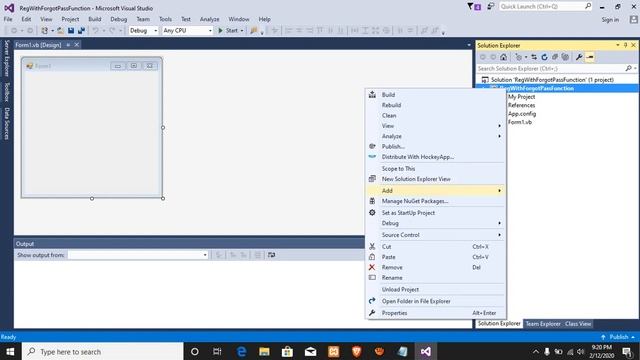
Task: Click the Windows Type here to search box
Action: tap(102, 351)
